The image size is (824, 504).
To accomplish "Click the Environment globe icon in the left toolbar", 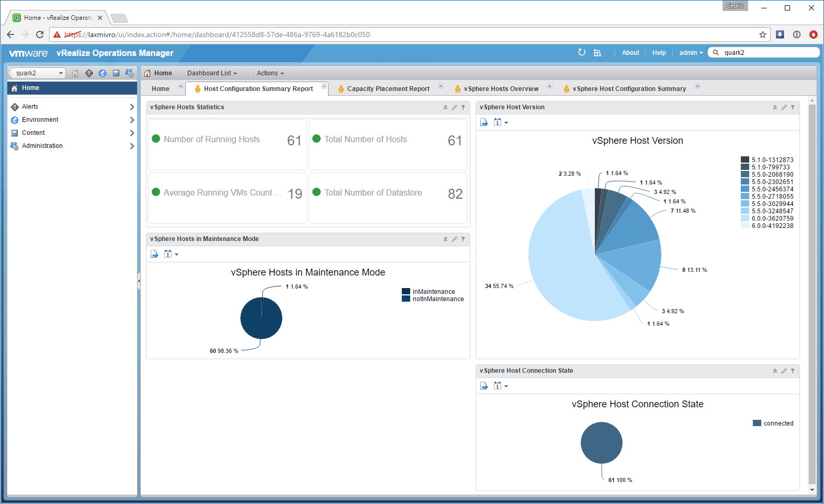I will [103, 73].
